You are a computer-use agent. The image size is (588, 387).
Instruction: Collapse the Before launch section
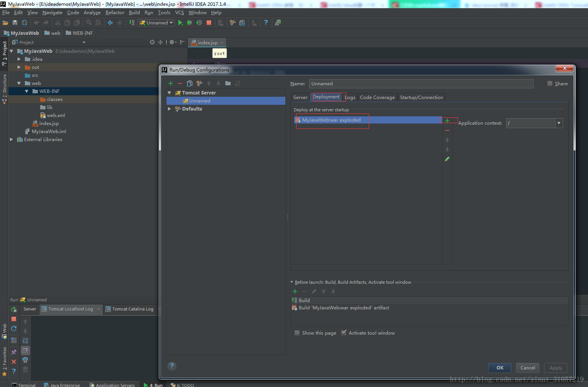coord(292,282)
